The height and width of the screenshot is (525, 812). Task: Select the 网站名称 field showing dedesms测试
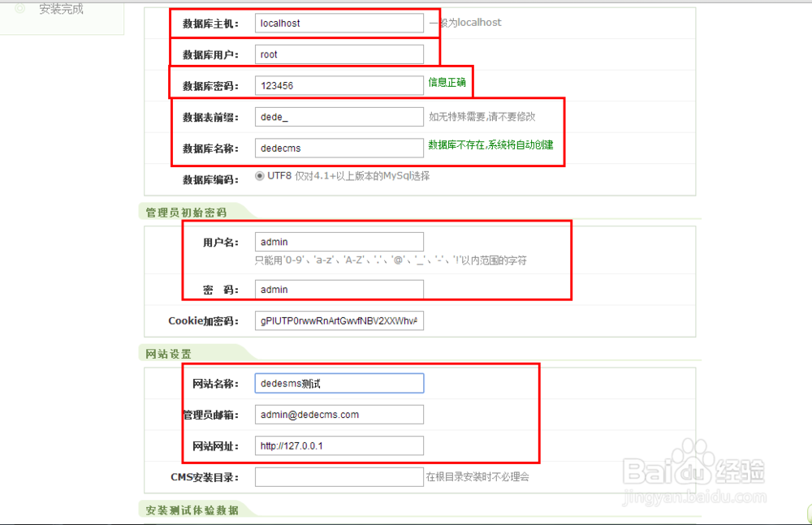click(x=339, y=382)
